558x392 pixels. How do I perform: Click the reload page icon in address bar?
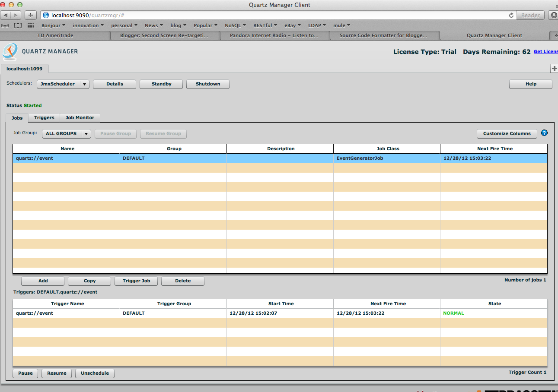tap(510, 15)
